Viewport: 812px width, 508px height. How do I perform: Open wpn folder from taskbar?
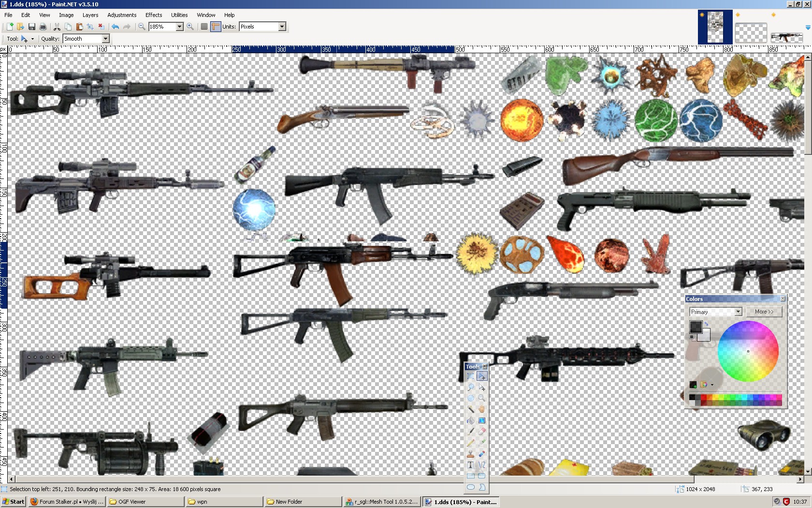pos(224,502)
